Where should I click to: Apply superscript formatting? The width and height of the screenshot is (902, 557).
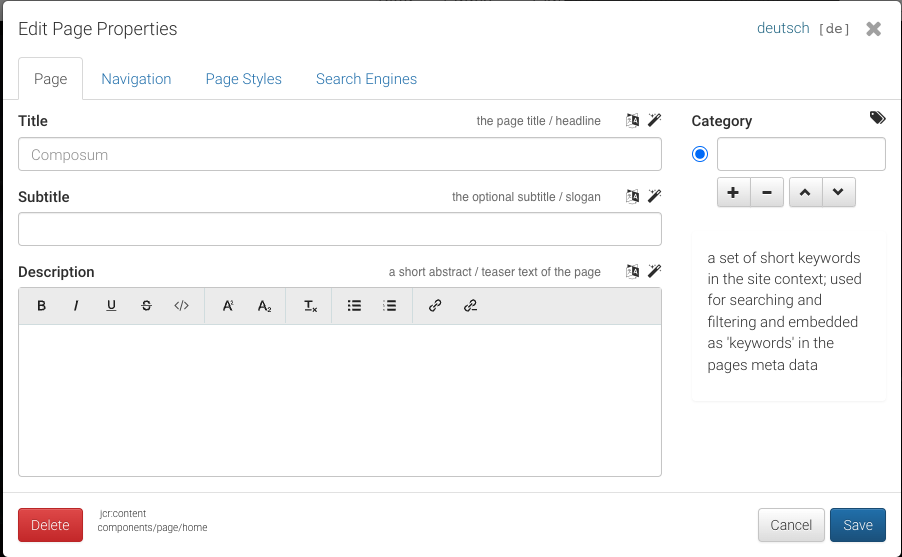pyautogui.click(x=228, y=306)
